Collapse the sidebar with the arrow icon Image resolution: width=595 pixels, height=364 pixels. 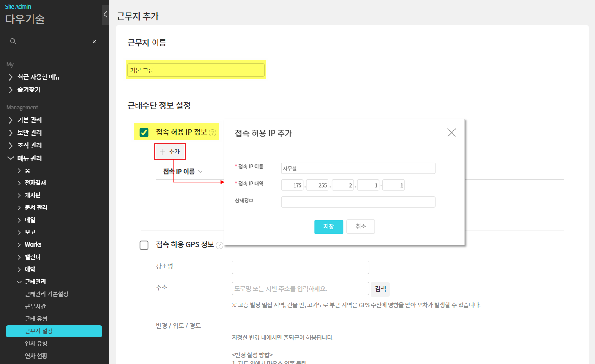(105, 15)
